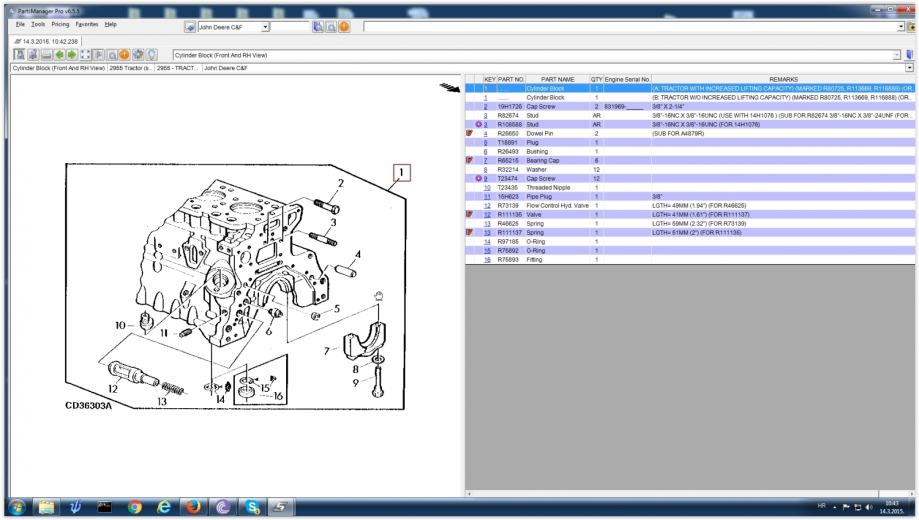This screenshot has width=919, height=520.
Task: Click the QTY column header
Action: coord(596,79)
